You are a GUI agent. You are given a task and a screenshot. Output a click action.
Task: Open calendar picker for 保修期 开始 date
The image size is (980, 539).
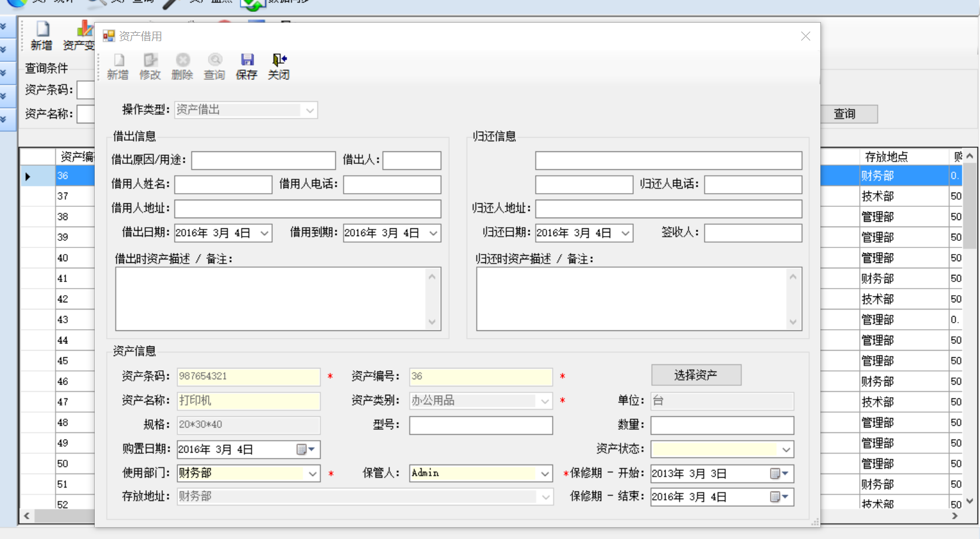779,473
